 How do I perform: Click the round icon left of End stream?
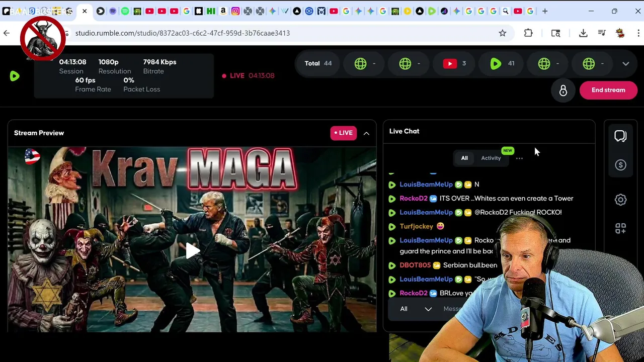pyautogui.click(x=563, y=90)
